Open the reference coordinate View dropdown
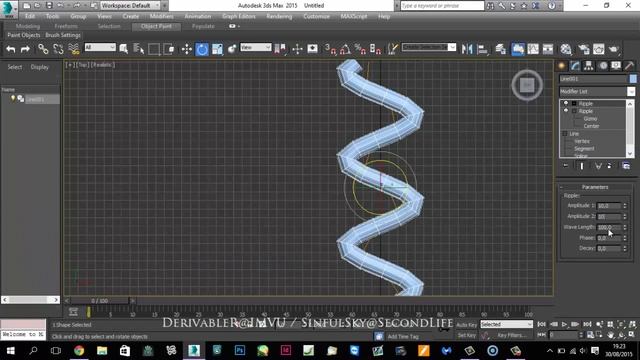 pyautogui.click(x=256, y=47)
